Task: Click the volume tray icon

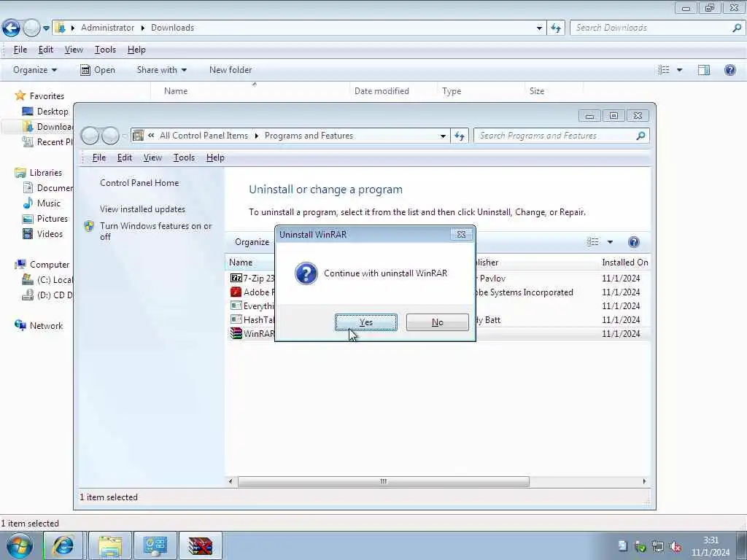Action: pos(676,547)
